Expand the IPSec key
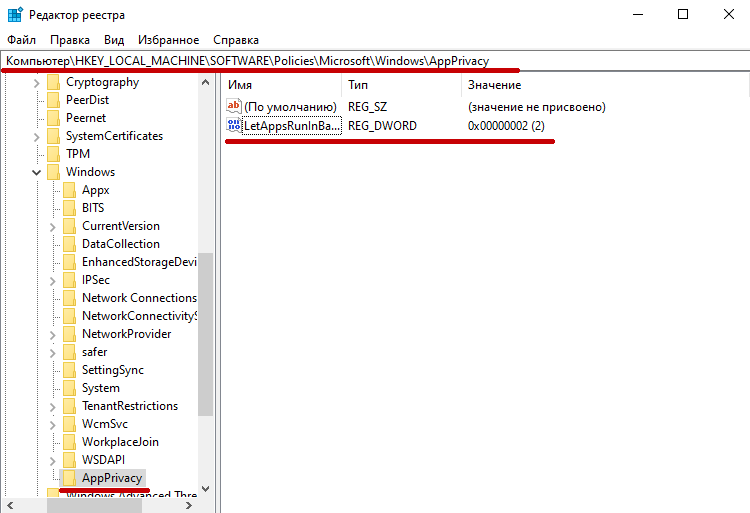 tap(53, 281)
